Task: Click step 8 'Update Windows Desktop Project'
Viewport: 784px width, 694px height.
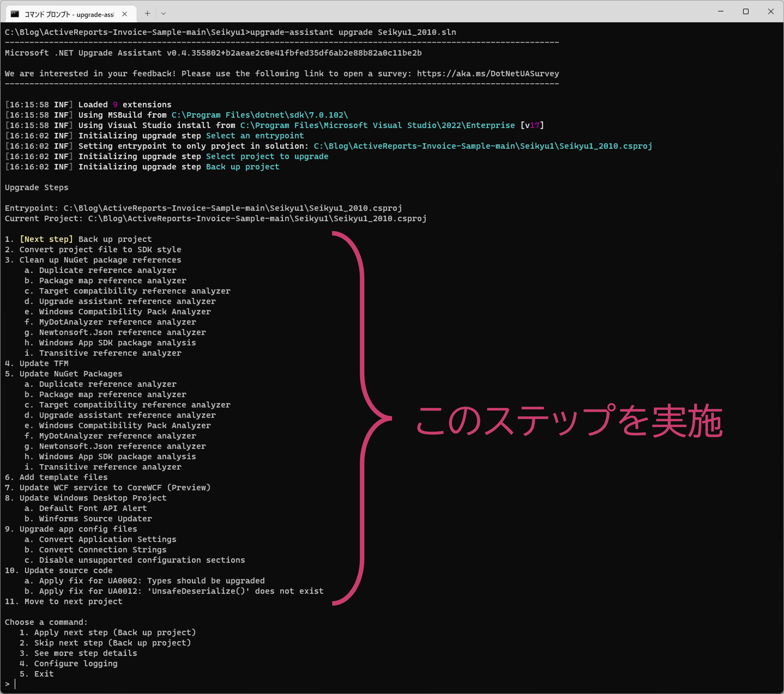Action: tap(86, 498)
